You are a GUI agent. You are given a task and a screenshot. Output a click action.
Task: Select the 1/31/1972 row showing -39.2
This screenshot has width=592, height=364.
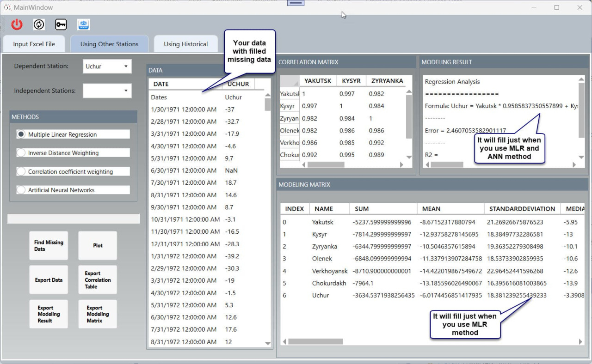(207, 256)
